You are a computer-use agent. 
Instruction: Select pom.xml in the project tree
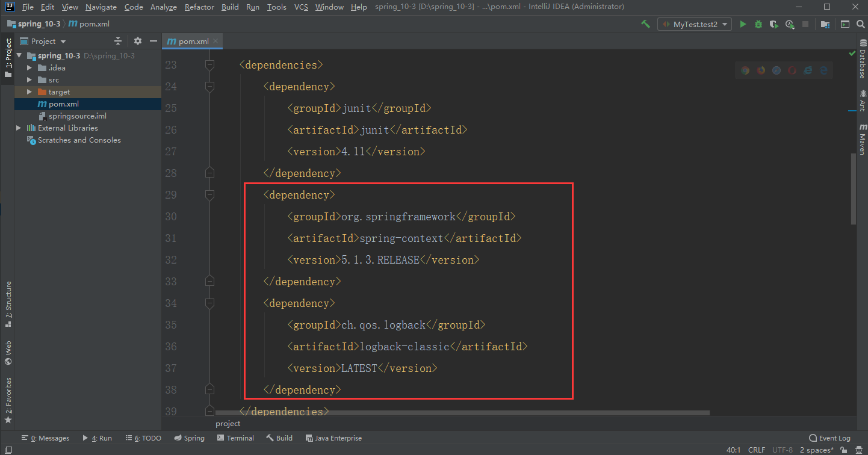pos(64,104)
